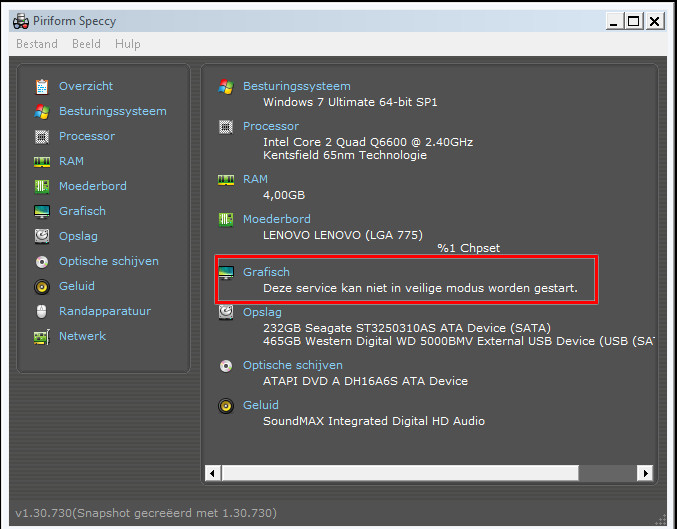
Task: Click the Optische schijven disc icon in sidebar
Action: tap(42, 262)
